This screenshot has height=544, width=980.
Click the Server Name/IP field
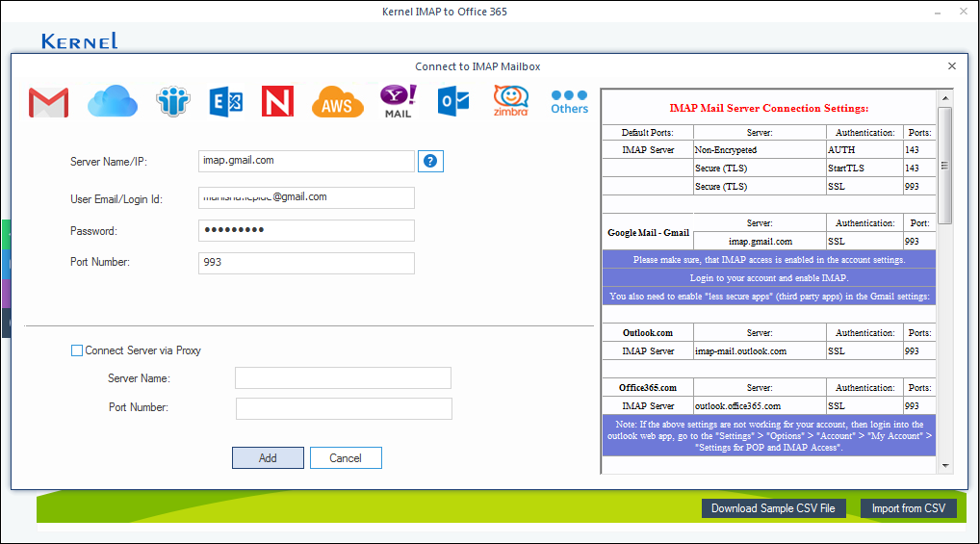[x=306, y=161]
